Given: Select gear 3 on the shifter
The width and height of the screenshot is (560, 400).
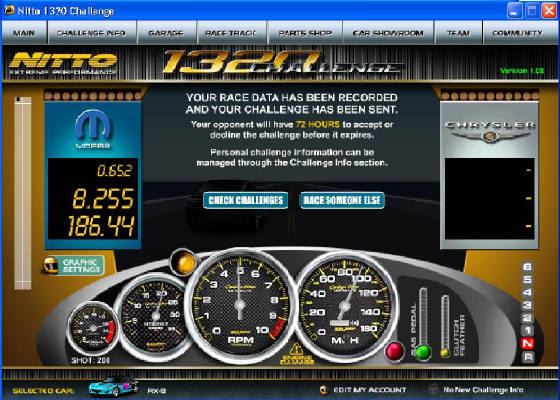Looking at the screenshot, I should pyautogui.click(x=528, y=306).
